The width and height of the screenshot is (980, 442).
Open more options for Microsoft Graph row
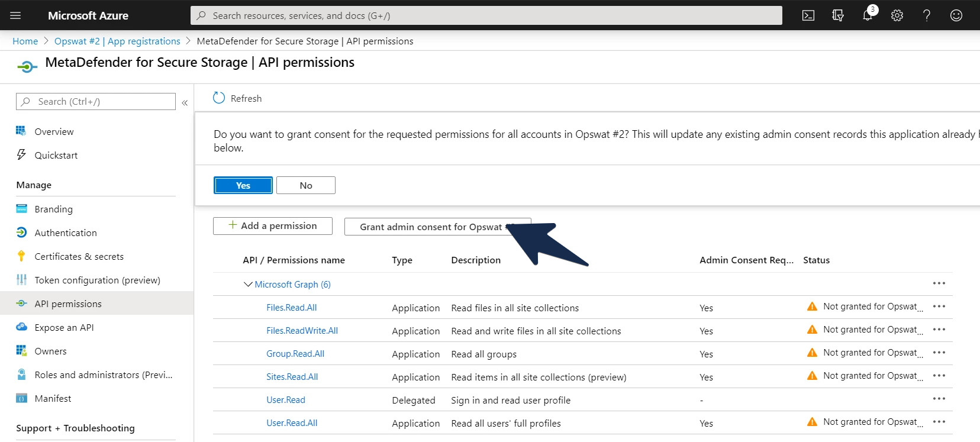pyautogui.click(x=939, y=283)
